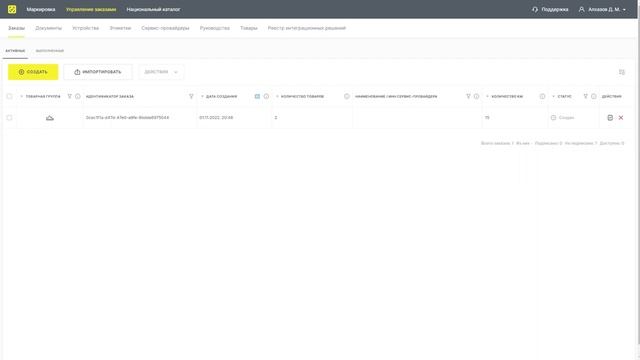Image resolution: width=640 pixels, height=360 pixels.
Task: Open the filter on Идентификатор заказа column
Action: (191, 96)
